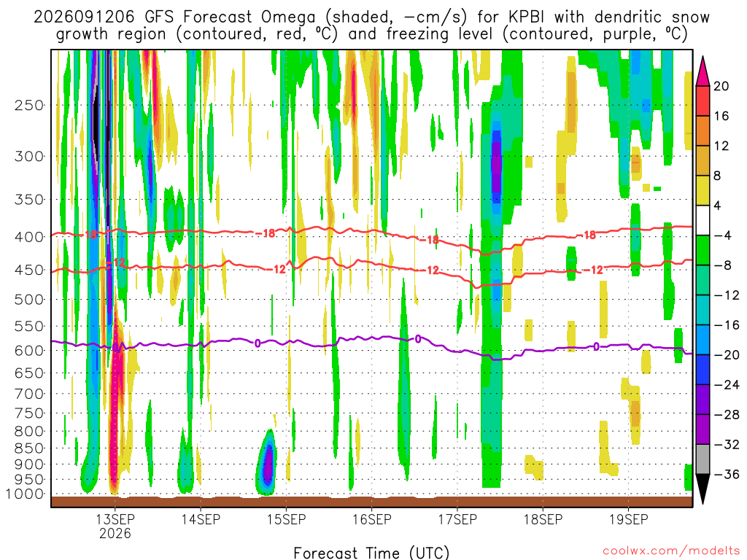Click the white swatch between 4 and -4
The height and width of the screenshot is (560, 747).
(x=703, y=220)
